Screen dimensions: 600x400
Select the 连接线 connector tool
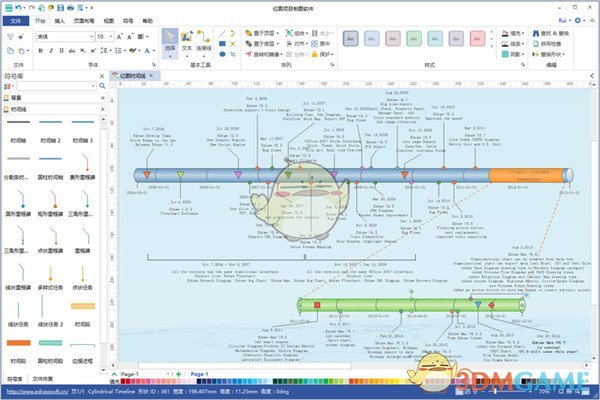[x=203, y=43]
